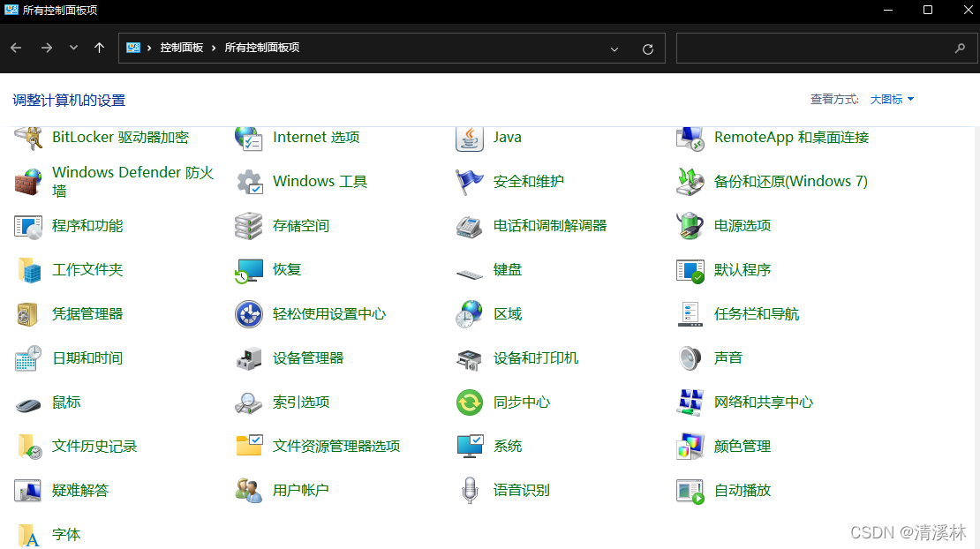
Task: Open 语音识别 microphone icon
Action: (x=470, y=491)
